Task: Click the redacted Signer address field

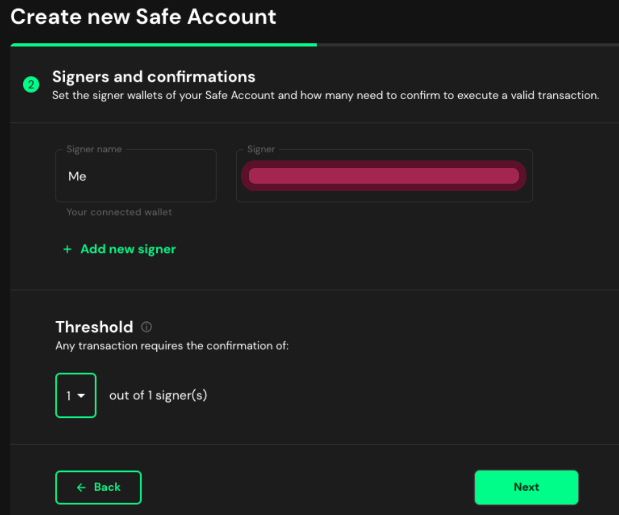Action: coord(384,176)
